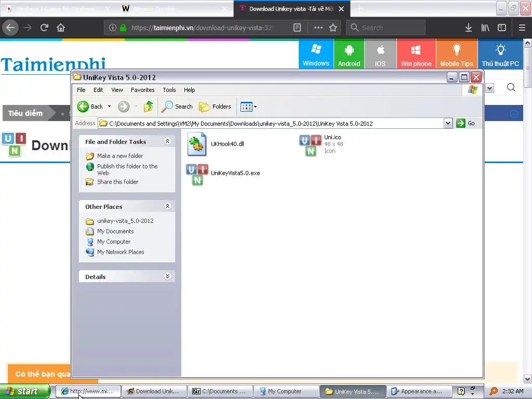The width and height of the screenshot is (532, 399).
Task: Open the Android category on Taimienphi
Action: pyautogui.click(x=349, y=54)
